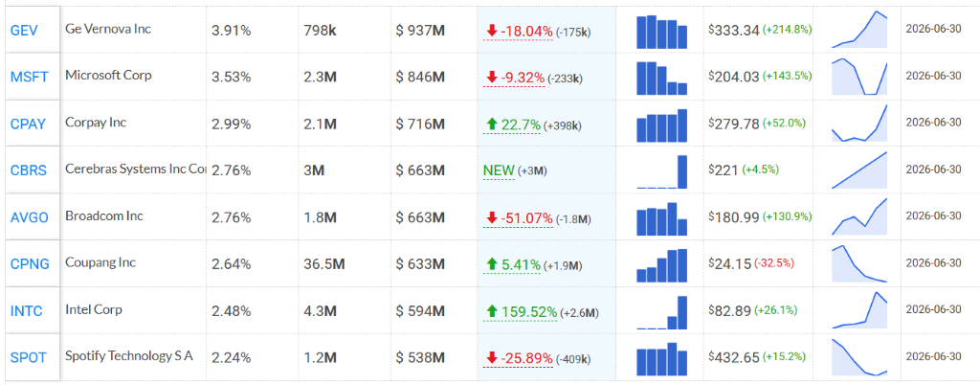Viewport: 980px width, 385px height.
Task: Click the 159.52% change for Intel
Action: (x=529, y=311)
